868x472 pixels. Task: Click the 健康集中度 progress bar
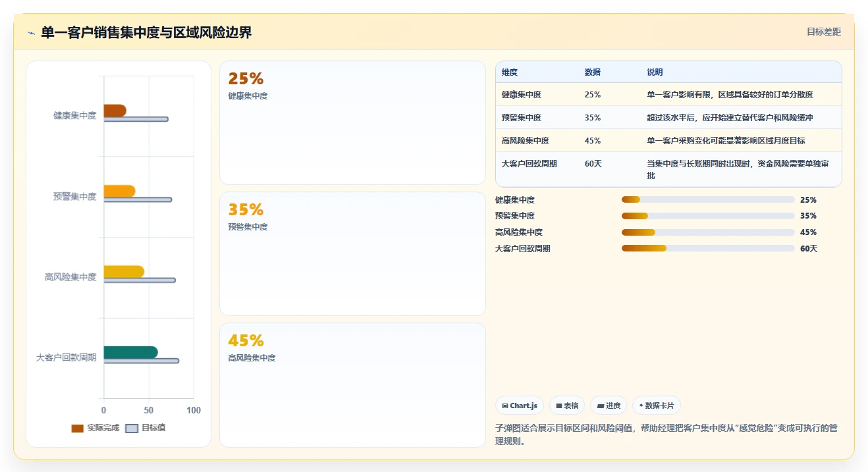(x=708, y=199)
